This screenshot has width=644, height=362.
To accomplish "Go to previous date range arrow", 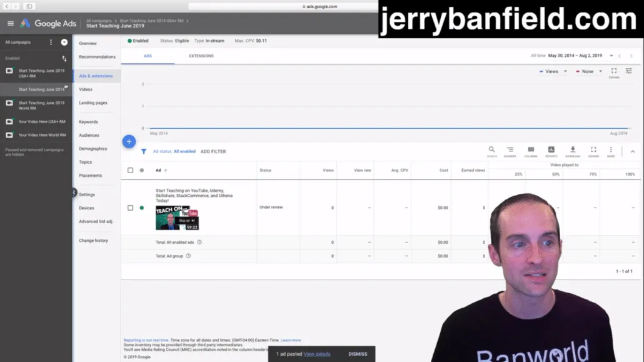I will click(620, 56).
